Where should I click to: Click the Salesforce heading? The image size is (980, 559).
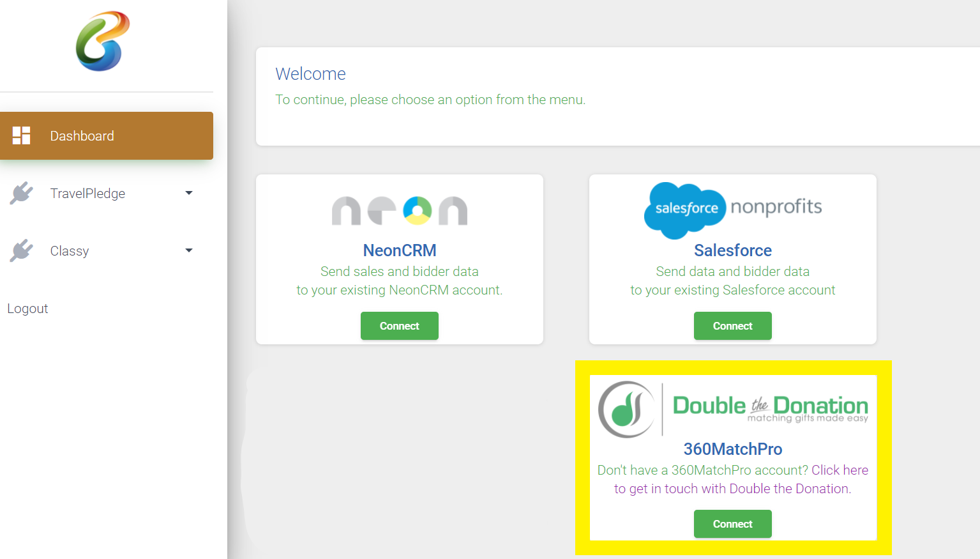coord(733,250)
